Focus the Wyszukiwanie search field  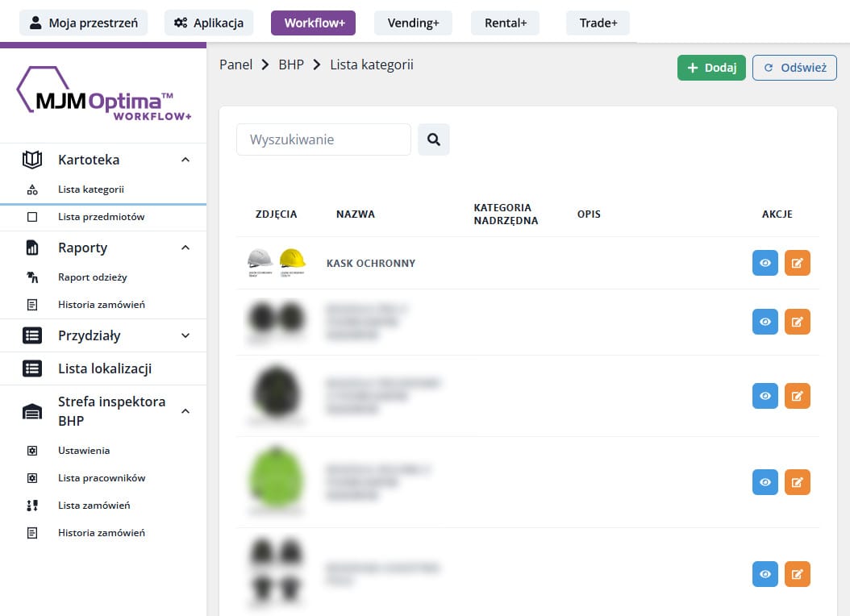(x=323, y=139)
